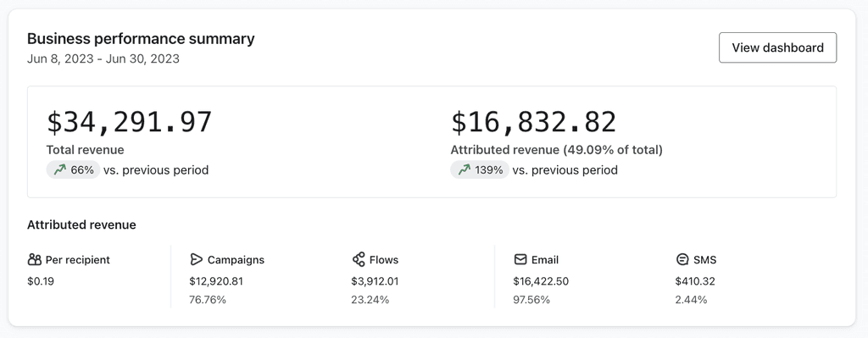
Task: Click the Per recipient people icon
Action: pos(34,259)
